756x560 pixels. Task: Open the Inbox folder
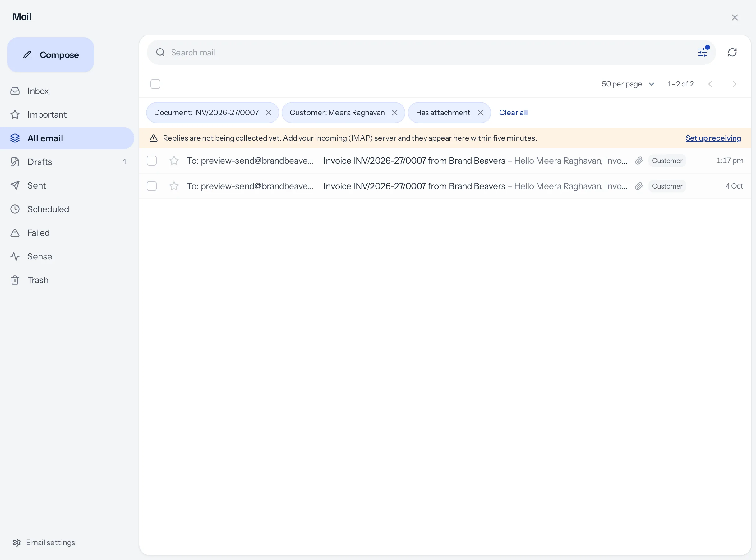coord(67,91)
